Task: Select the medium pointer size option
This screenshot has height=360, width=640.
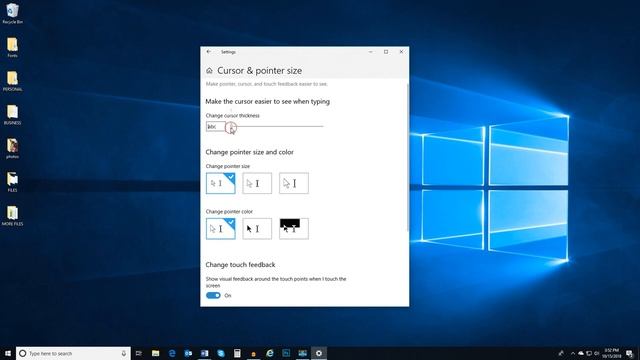Action: pyautogui.click(x=257, y=183)
